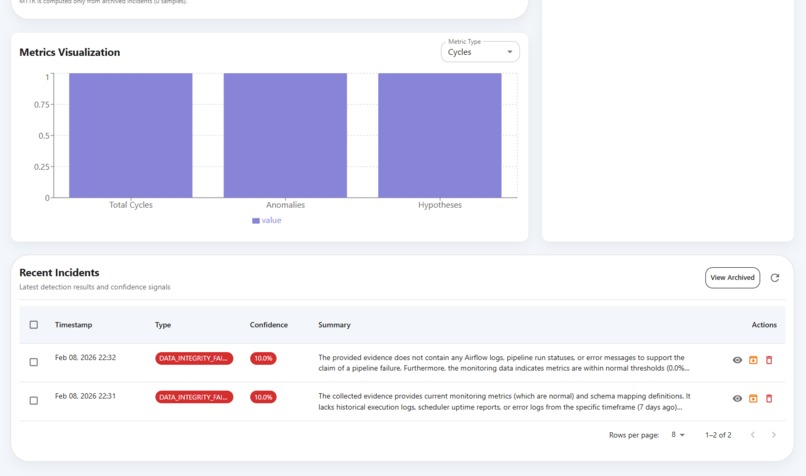Delete the Feb 08 22:31 incident

[769, 398]
